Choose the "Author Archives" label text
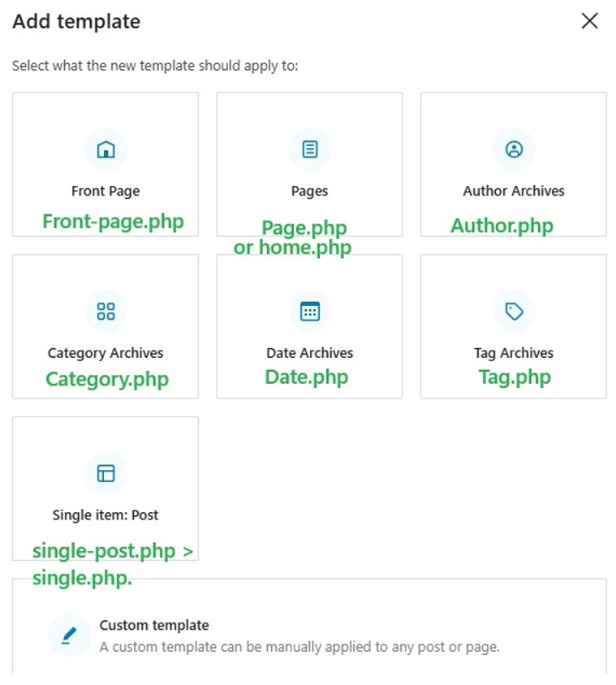The height and width of the screenshot is (685, 616). (x=514, y=192)
